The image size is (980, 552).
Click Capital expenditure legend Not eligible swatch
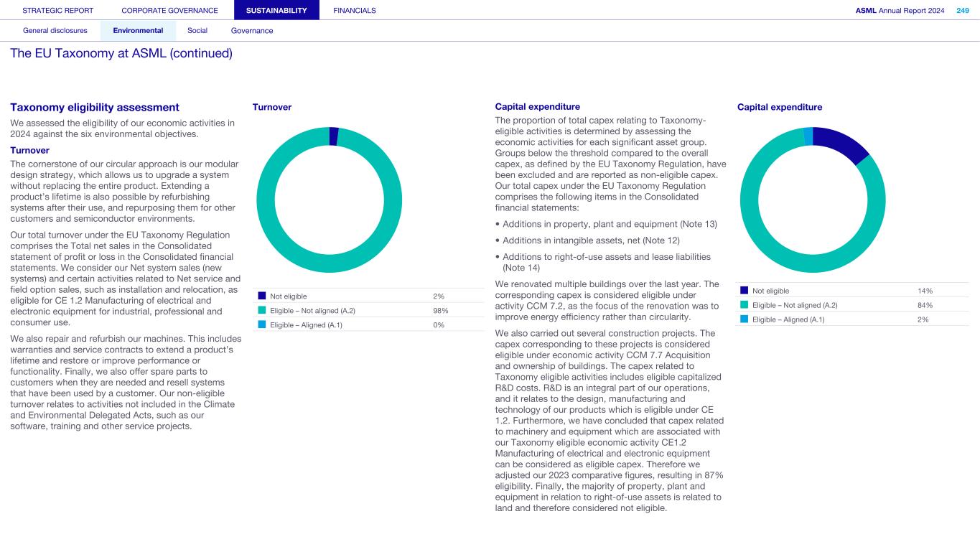[745, 291]
